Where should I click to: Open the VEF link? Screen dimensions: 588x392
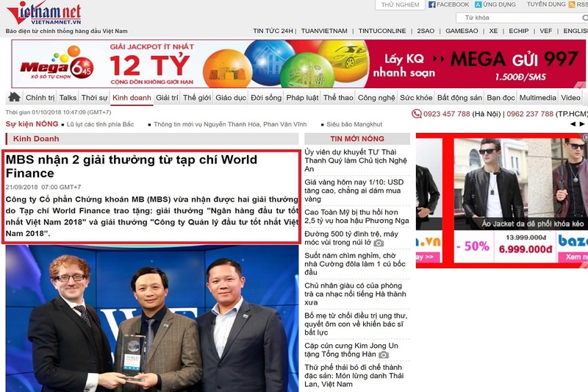click(546, 31)
